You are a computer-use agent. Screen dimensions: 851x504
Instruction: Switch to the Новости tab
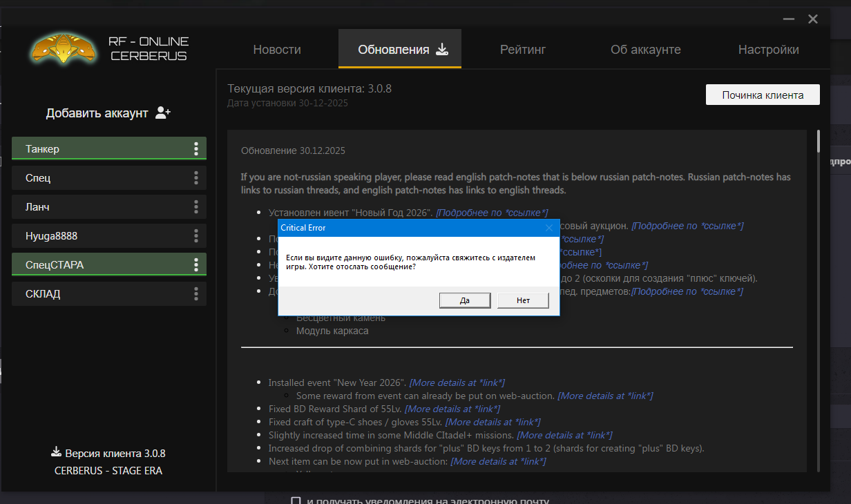click(x=277, y=50)
